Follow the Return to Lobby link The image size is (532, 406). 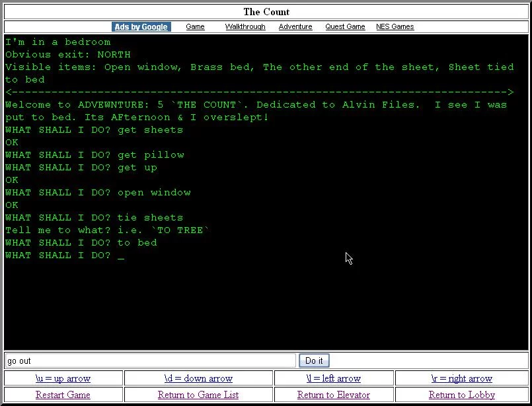click(462, 395)
